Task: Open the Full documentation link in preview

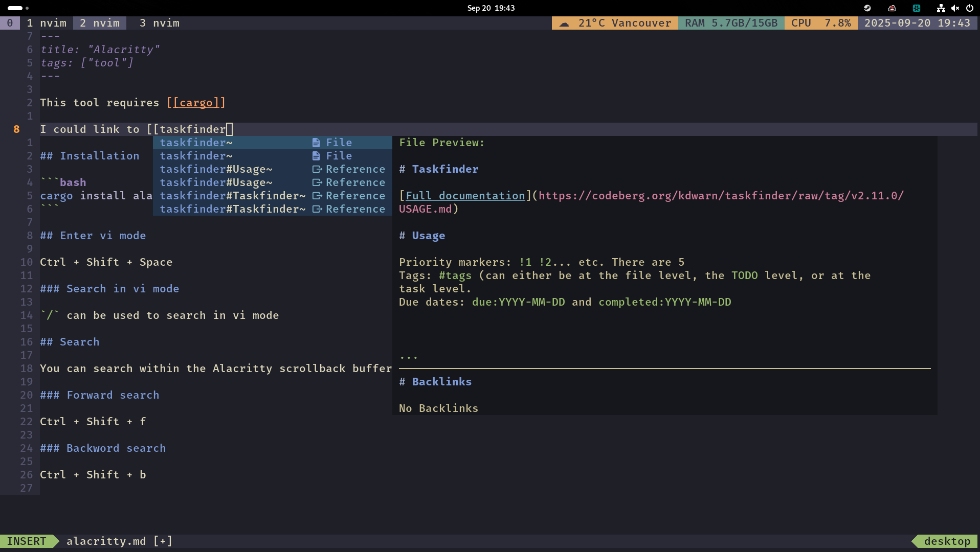Action: (465, 196)
